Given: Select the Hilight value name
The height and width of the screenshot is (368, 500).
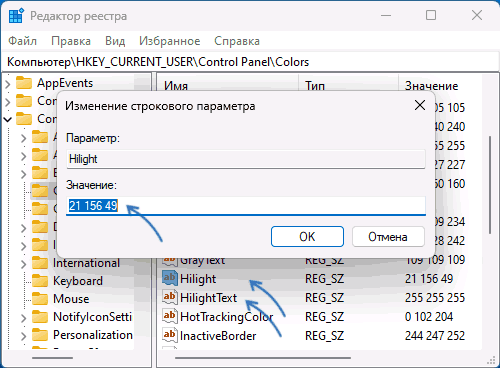Looking at the screenshot, I should (x=198, y=279).
